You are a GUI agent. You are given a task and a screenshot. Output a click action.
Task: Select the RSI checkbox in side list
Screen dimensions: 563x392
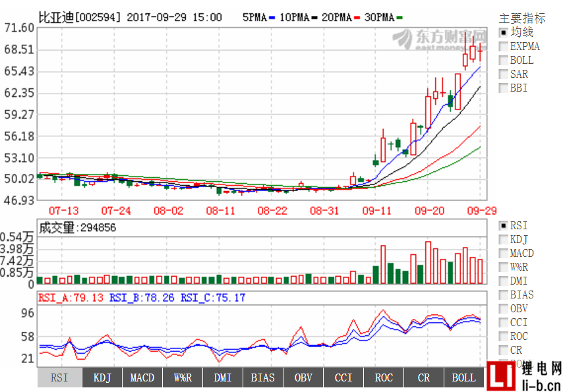504,226
